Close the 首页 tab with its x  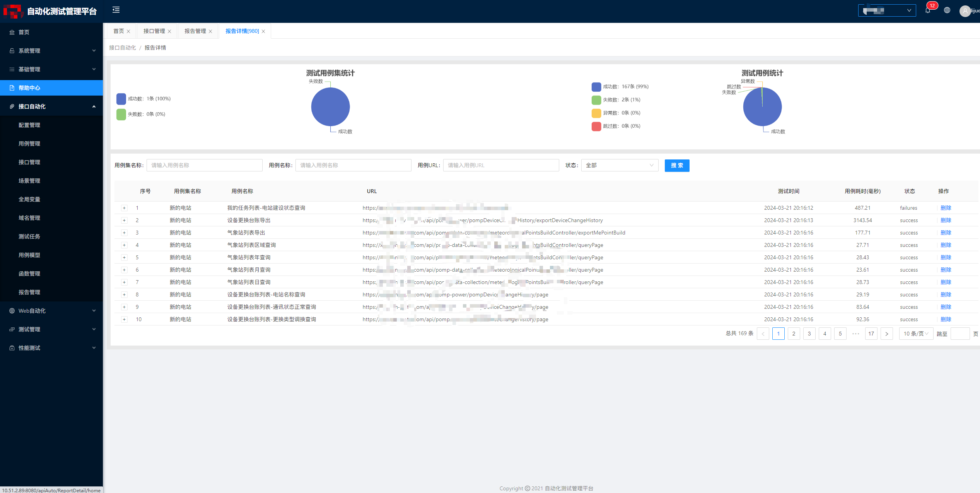pos(128,31)
